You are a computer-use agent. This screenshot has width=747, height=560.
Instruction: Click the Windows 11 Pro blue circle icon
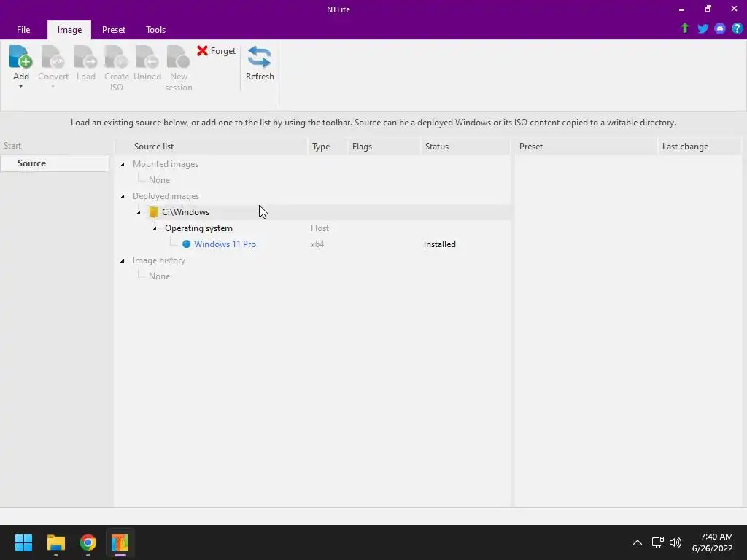186,244
